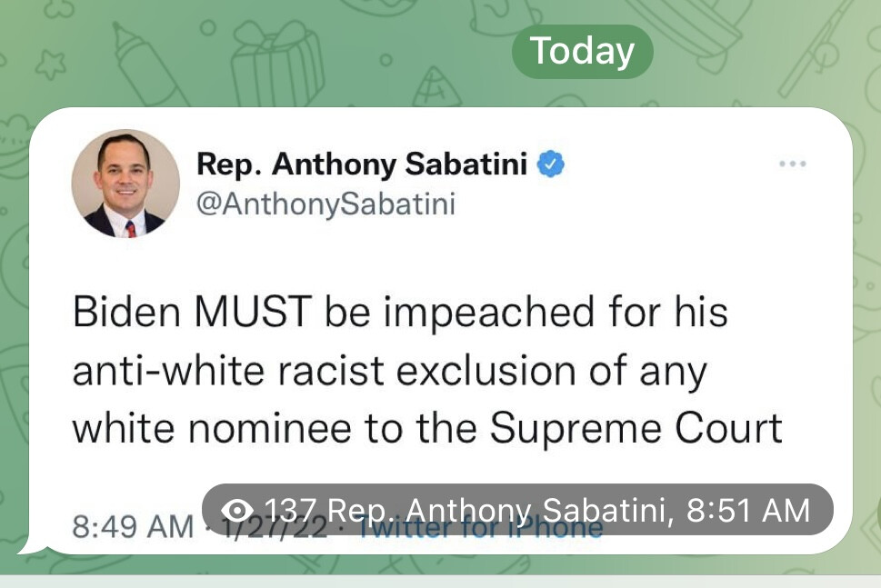
Task: Click the phrase Supreme Court in the tweet
Action: click(x=636, y=428)
